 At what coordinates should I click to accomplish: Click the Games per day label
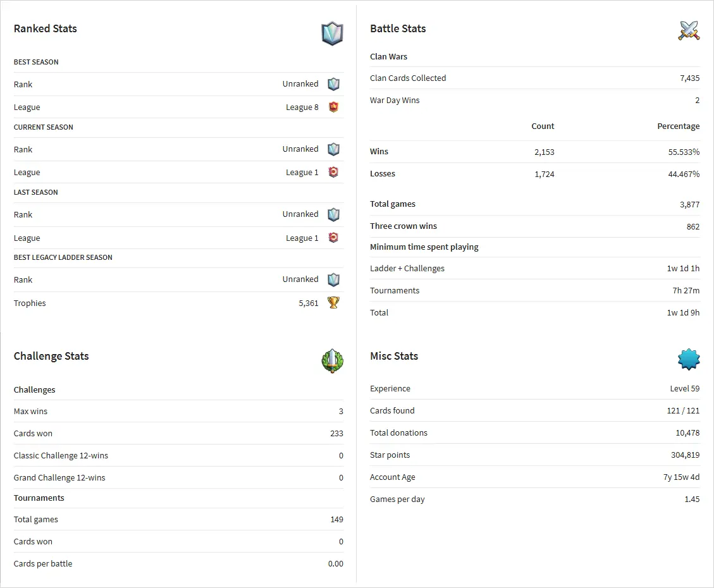point(397,499)
